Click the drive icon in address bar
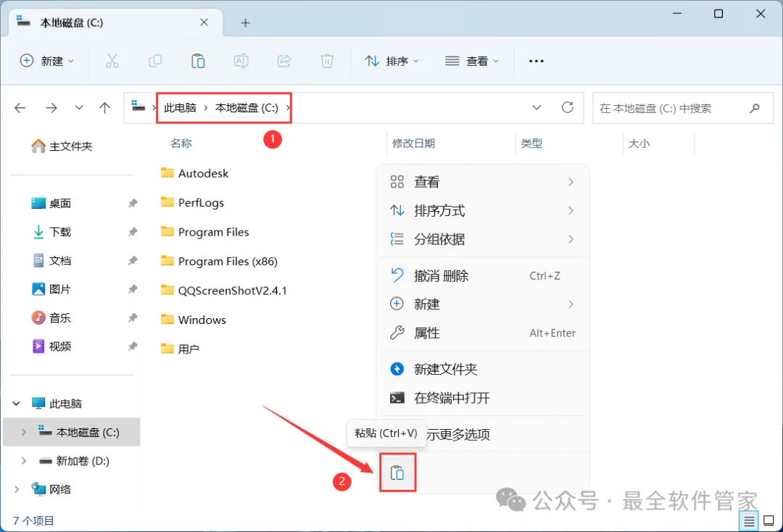783x532 pixels. click(x=138, y=107)
